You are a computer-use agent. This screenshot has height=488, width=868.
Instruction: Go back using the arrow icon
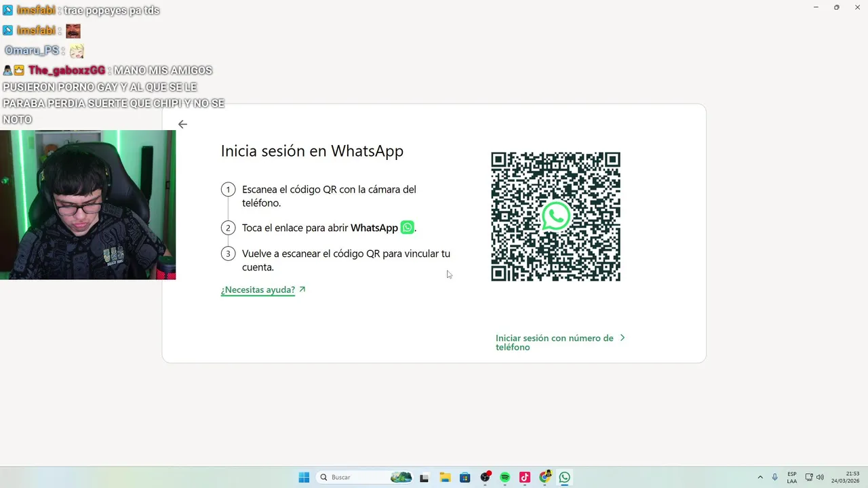tap(182, 124)
